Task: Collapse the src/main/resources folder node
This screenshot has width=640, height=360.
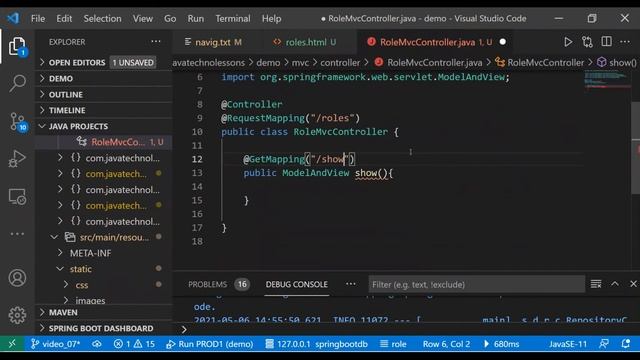Action: coord(104,237)
